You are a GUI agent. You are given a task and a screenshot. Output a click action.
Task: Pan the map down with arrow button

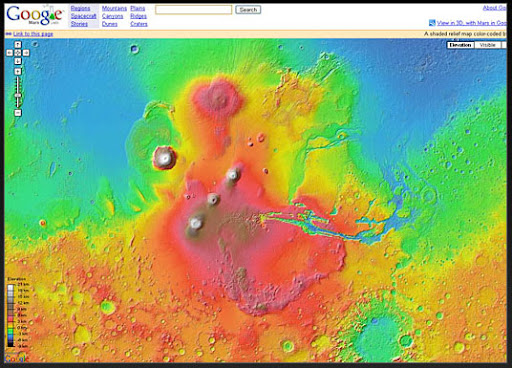pos(18,61)
